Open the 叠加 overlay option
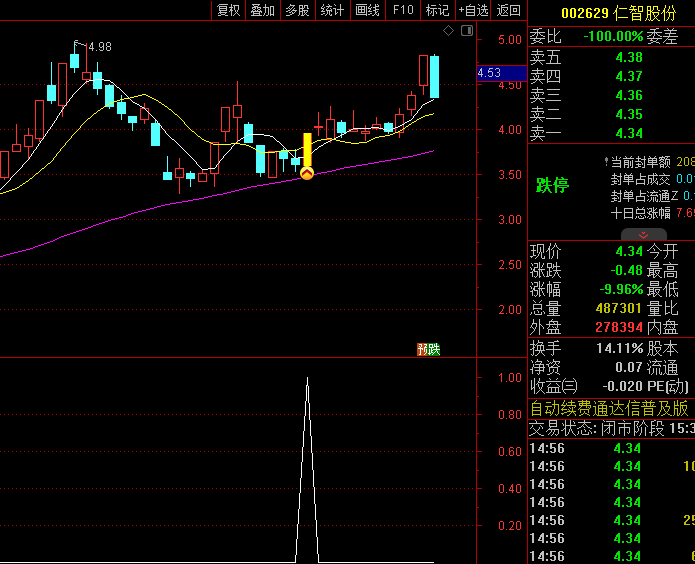This screenshot has height=564, width=695. [x=263, y=10]
